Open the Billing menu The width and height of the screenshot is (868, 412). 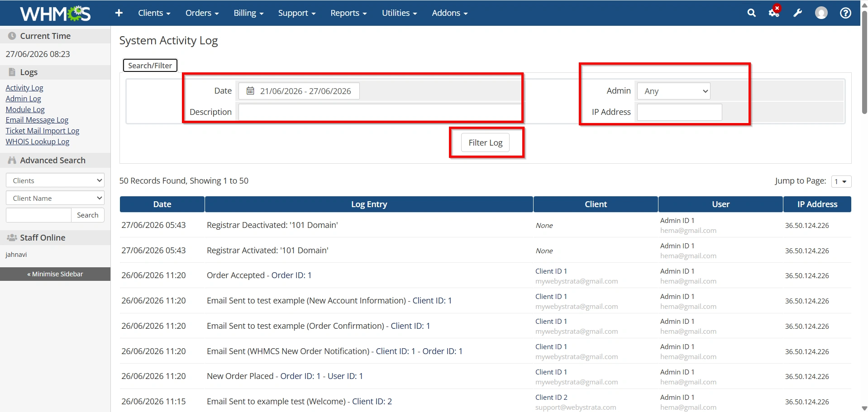tap(248, 13)
